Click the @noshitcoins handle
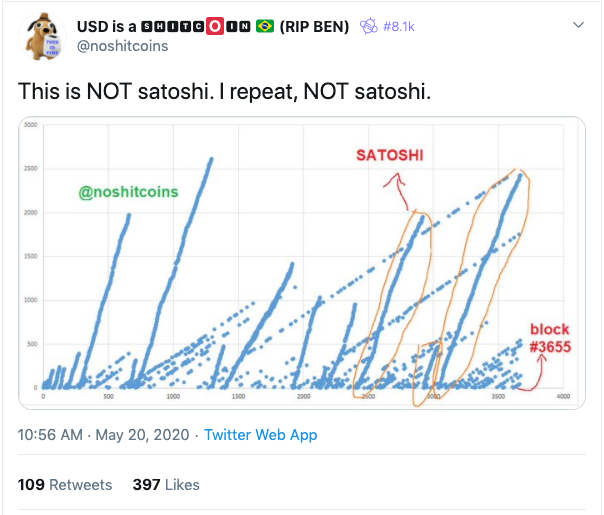 (x=122, y=46)
